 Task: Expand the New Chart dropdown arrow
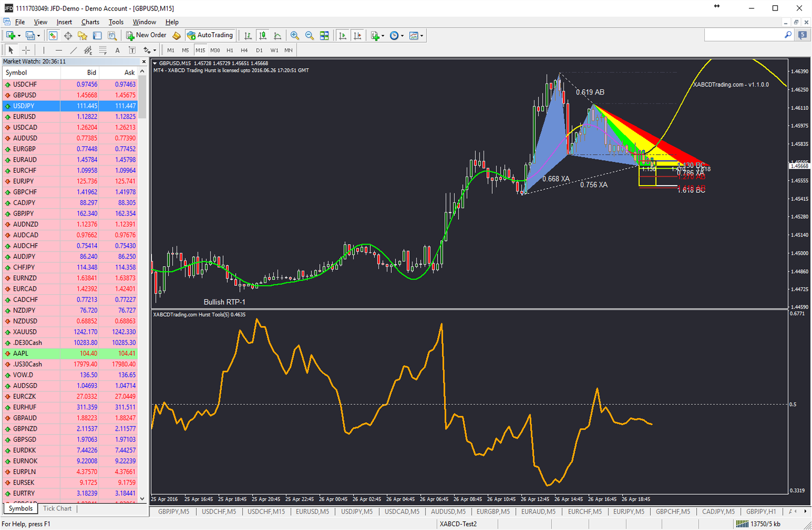[19, 36]
